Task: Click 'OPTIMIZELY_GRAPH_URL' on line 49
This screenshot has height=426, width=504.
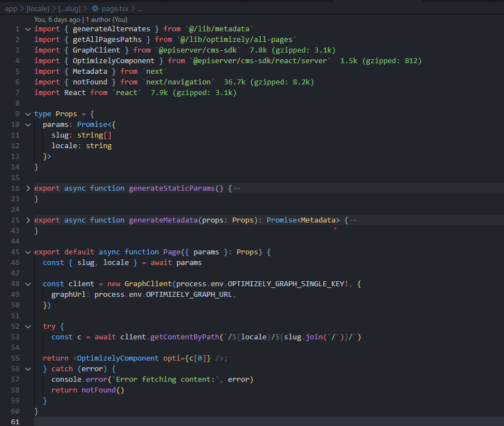Action: 189,294
